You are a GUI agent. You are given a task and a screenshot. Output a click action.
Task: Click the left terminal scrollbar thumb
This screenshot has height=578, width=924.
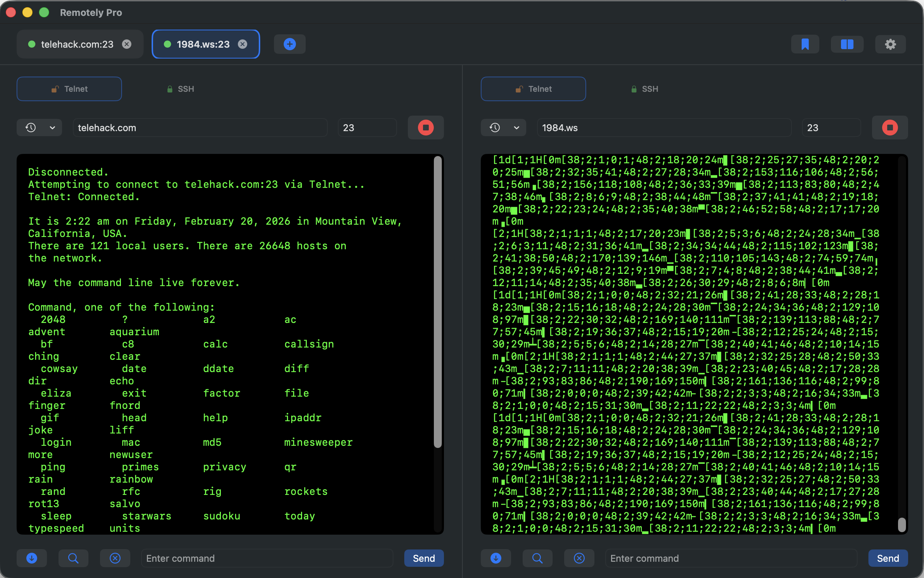437,302
